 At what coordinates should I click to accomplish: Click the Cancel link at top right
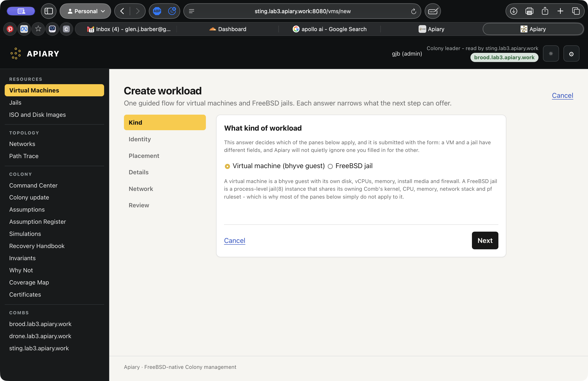(562, 95)
